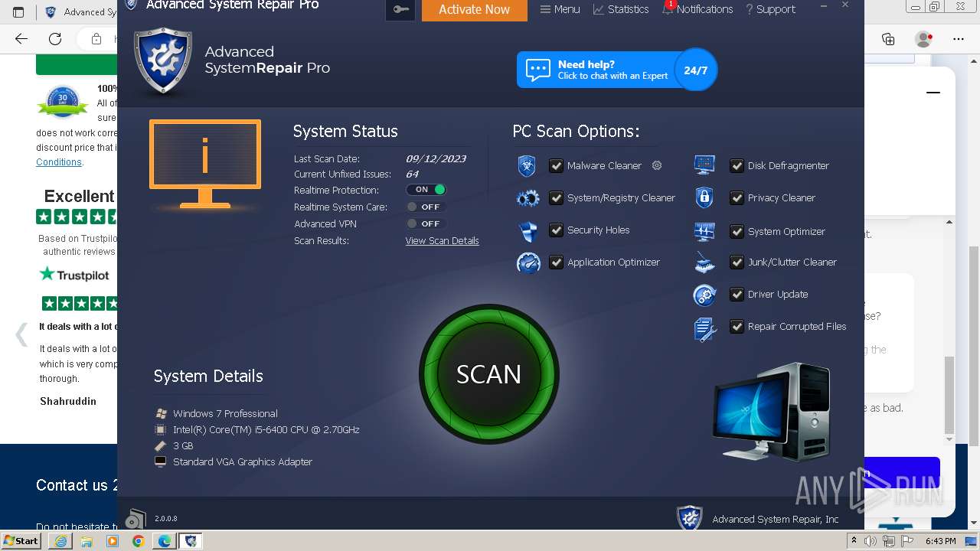Uncheck Repair Corrupted Files checkbox
The image size is (980, 551).
click(x=737, y=326)
